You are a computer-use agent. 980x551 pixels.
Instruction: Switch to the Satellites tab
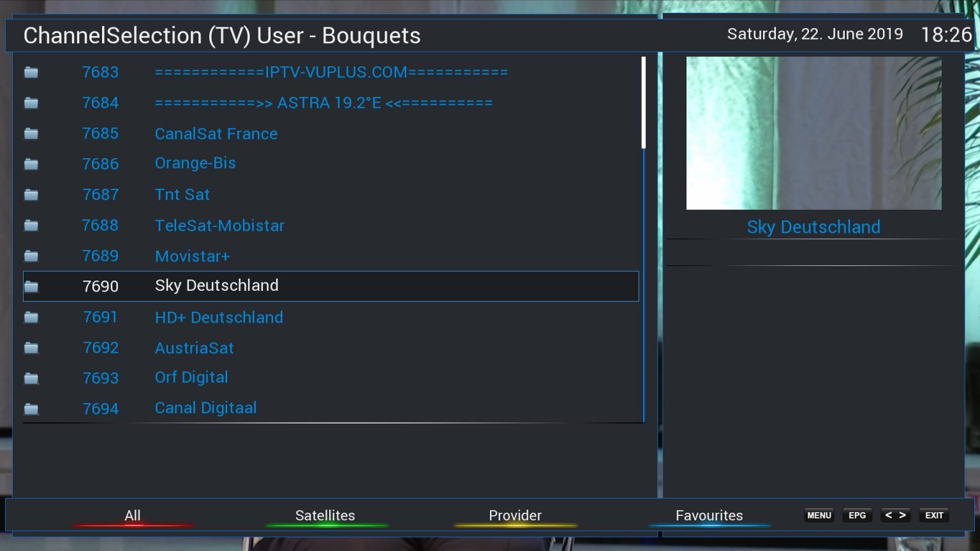click(325, 516)
